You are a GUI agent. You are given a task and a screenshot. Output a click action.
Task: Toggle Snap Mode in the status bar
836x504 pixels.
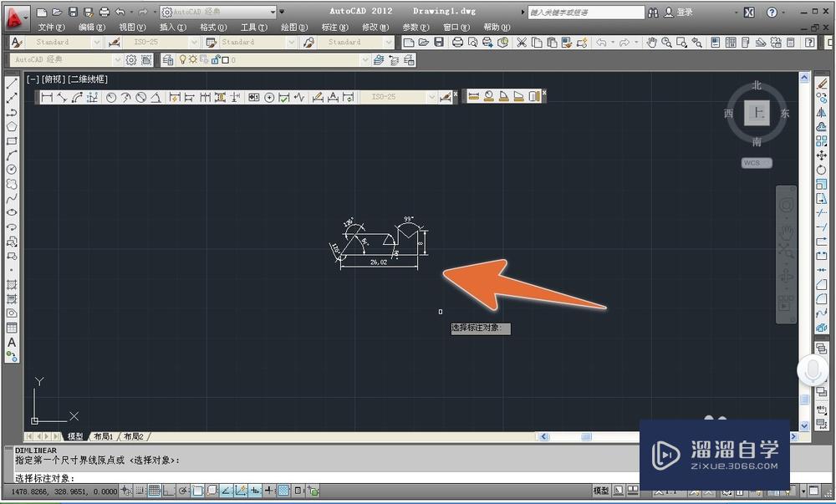coord(140,490)
